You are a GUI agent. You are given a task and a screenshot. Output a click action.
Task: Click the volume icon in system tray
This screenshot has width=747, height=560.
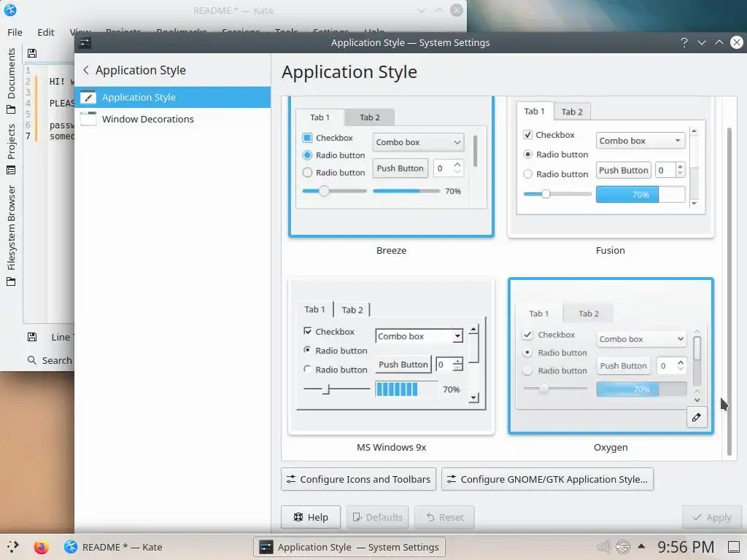pyautogui.click(x=603, y=547)
